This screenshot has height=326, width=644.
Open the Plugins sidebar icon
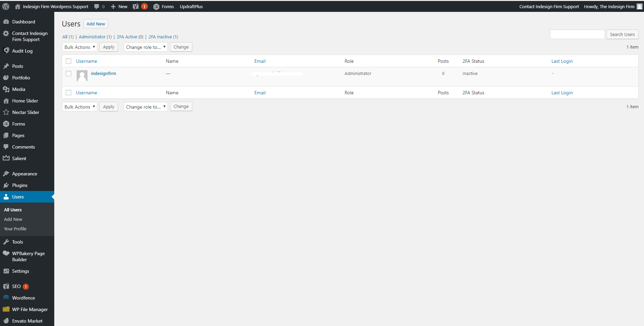coord(6,185)
